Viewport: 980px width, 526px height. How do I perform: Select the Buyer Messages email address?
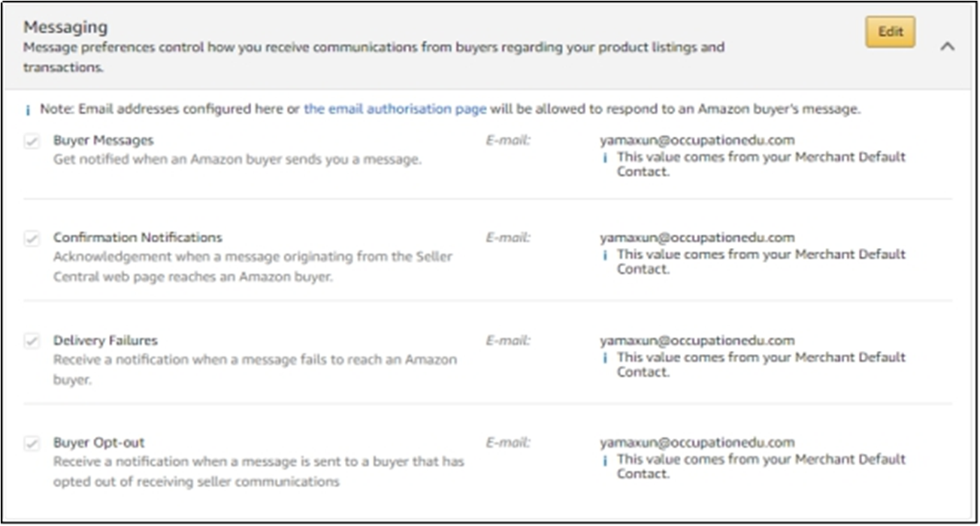pos(697,140)
